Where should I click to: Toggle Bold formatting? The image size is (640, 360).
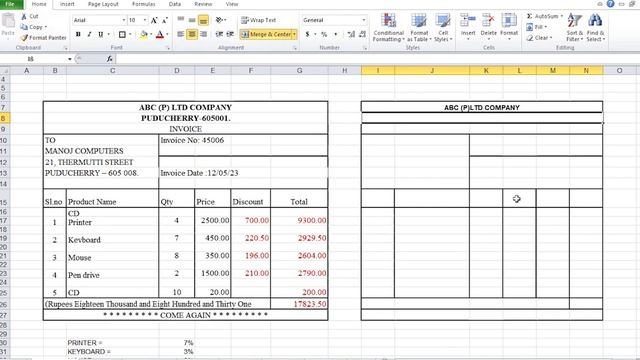[78, 34]
